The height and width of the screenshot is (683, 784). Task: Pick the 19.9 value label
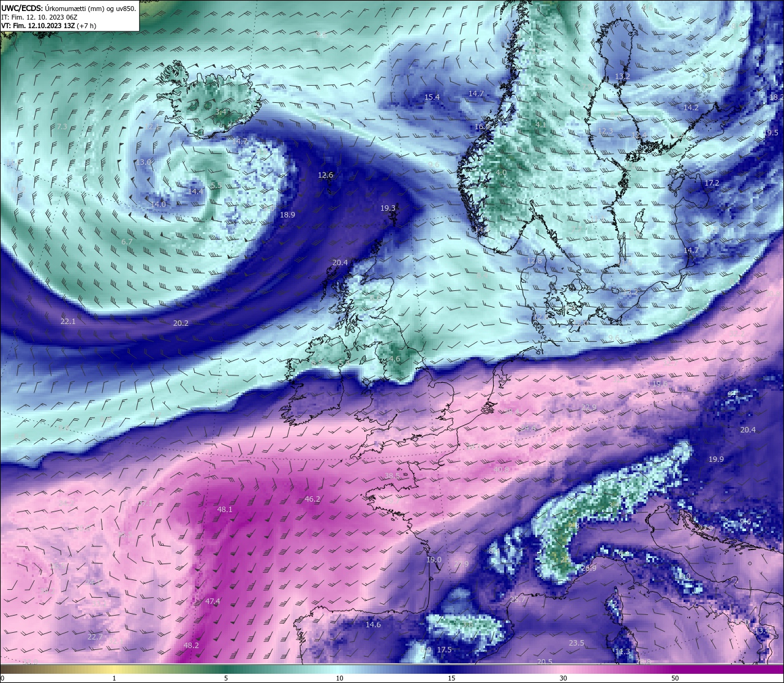(716, 459)
